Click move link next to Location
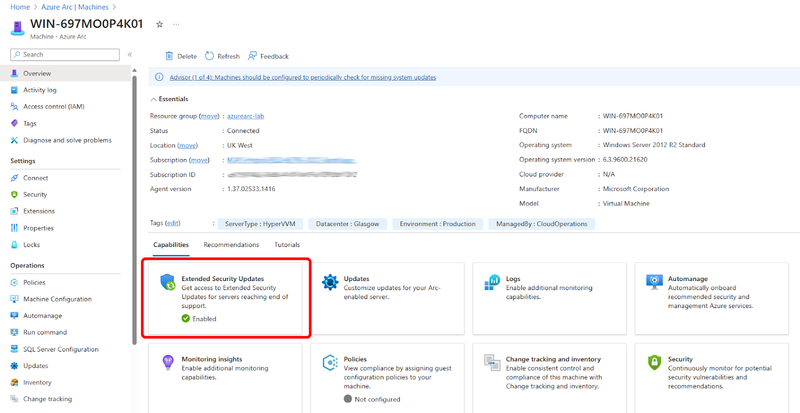The height and width of the screenshot is (413, 800). 187,145
